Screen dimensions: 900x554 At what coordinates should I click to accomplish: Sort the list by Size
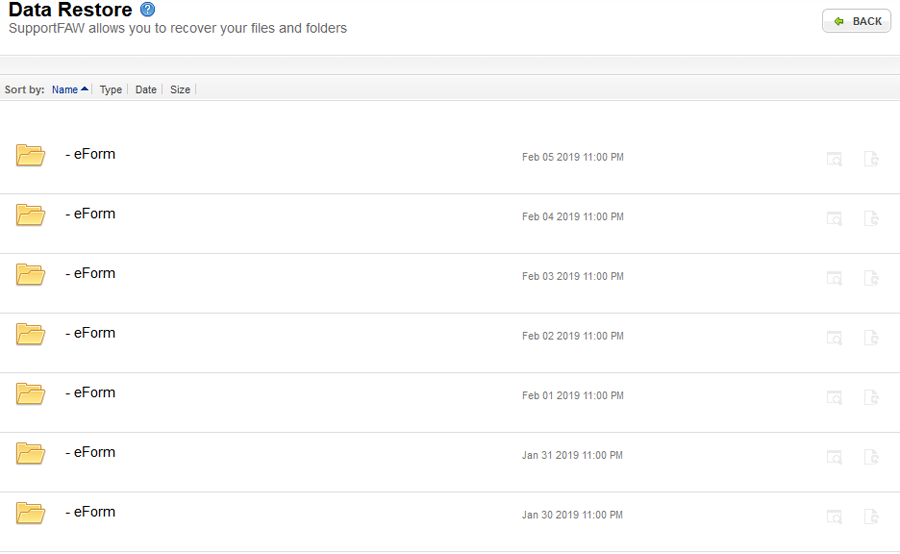(180, 90)
